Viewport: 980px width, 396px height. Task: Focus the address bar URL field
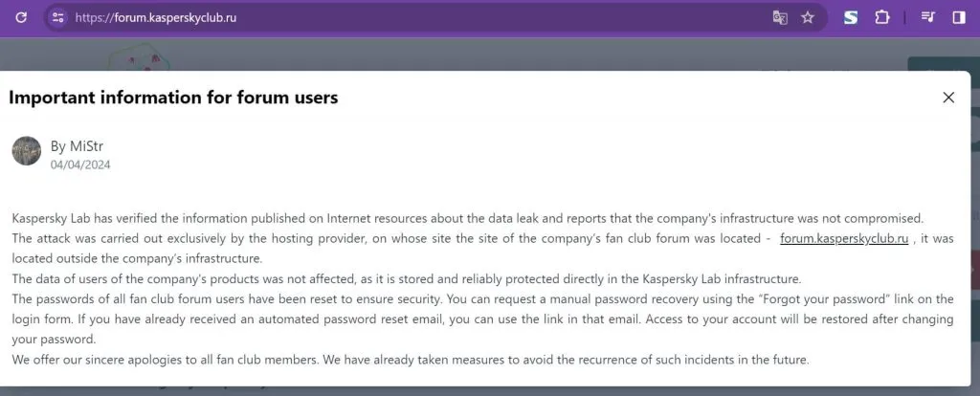pos(383,17)
